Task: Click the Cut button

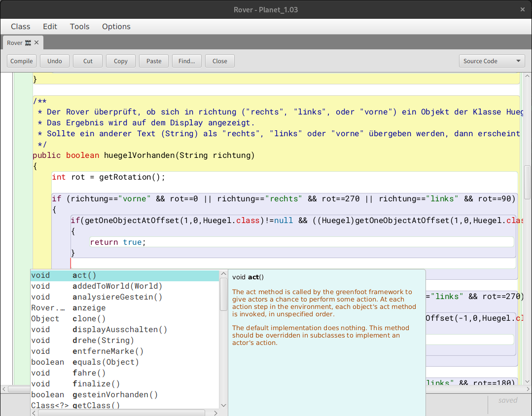Action: click(x=88, y=61)
